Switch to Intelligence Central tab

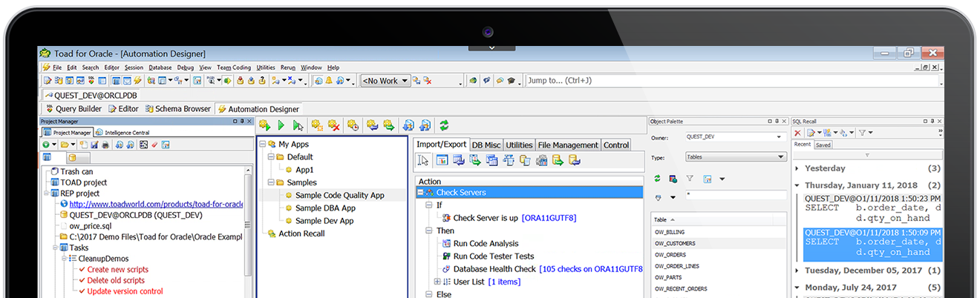click(x=122, y=133)
